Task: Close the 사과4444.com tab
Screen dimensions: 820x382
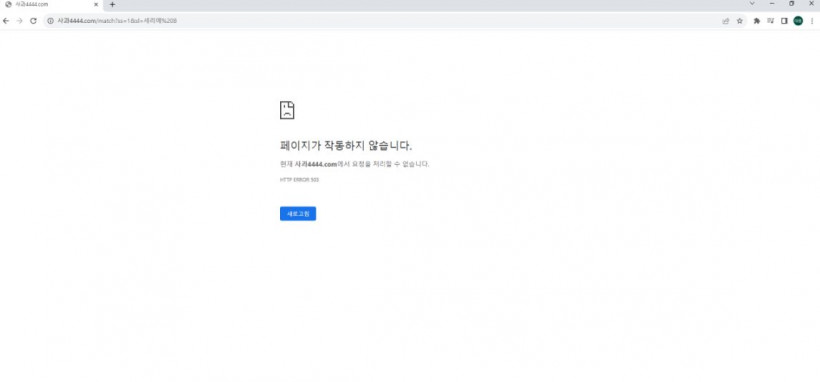Action: pos(96,4)
